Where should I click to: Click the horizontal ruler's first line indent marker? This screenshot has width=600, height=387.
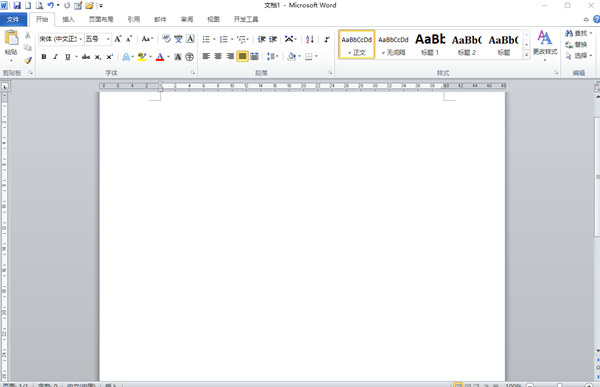pos(161,83)
